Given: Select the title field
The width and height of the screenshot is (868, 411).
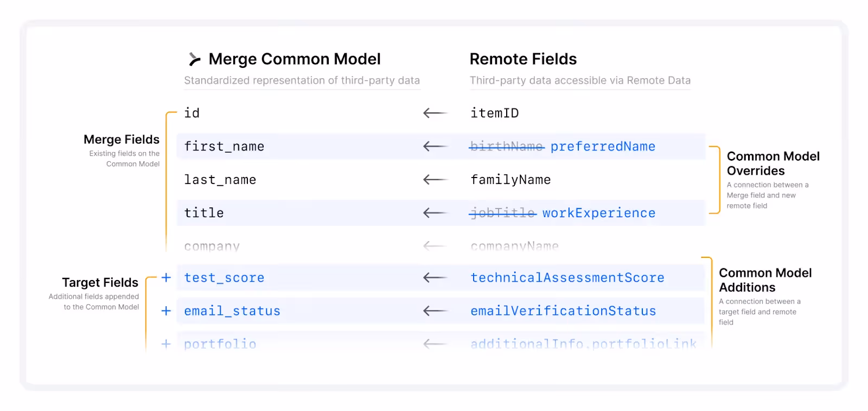Looking at the screenshot, I should (x=204, y=213).
